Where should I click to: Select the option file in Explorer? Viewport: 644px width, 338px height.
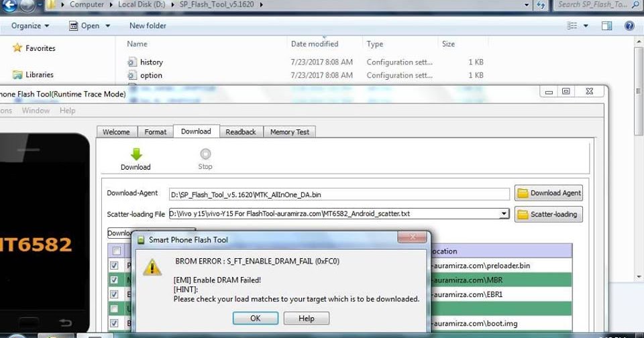click(151, 75)
